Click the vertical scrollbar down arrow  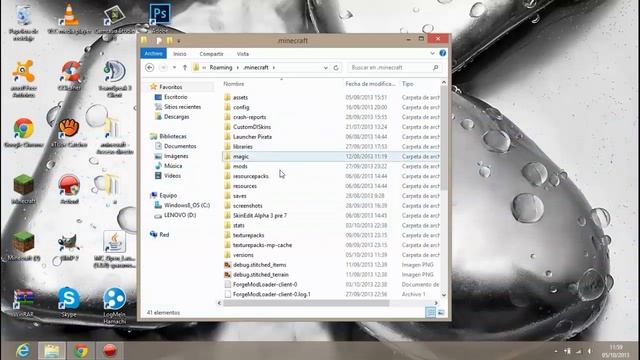click(x=444, y=295)
